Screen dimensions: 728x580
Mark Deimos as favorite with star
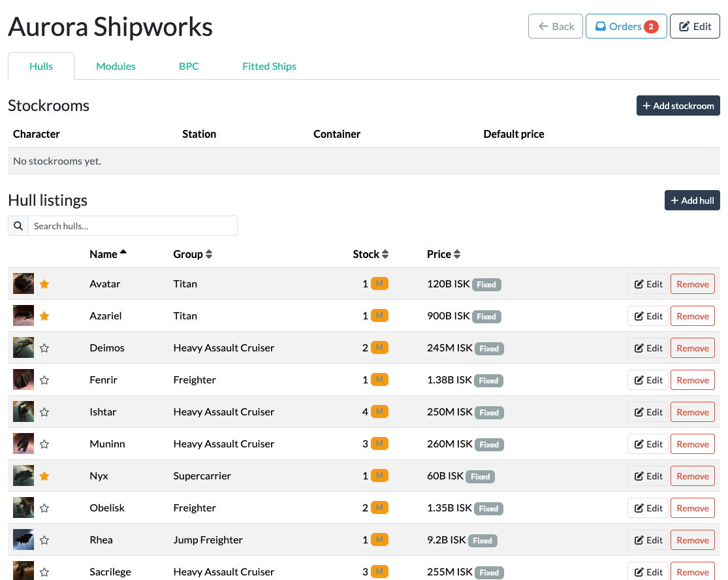click(44, 348)
